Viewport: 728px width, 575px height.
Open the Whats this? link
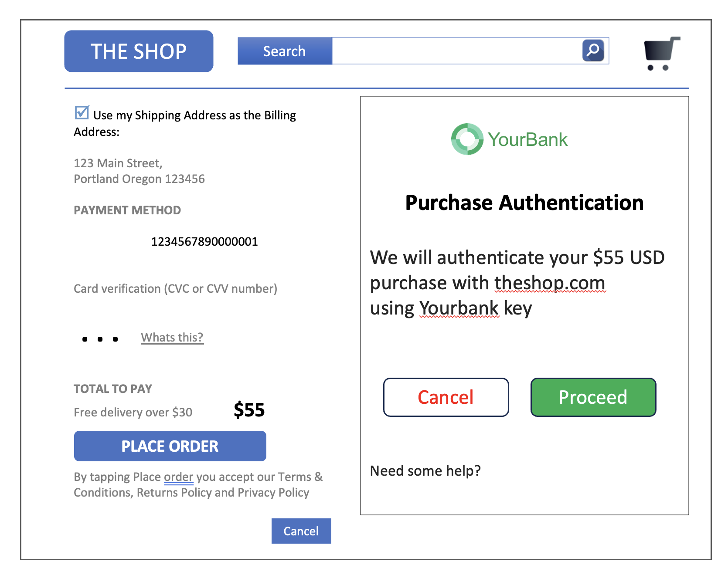pos(172,338)
